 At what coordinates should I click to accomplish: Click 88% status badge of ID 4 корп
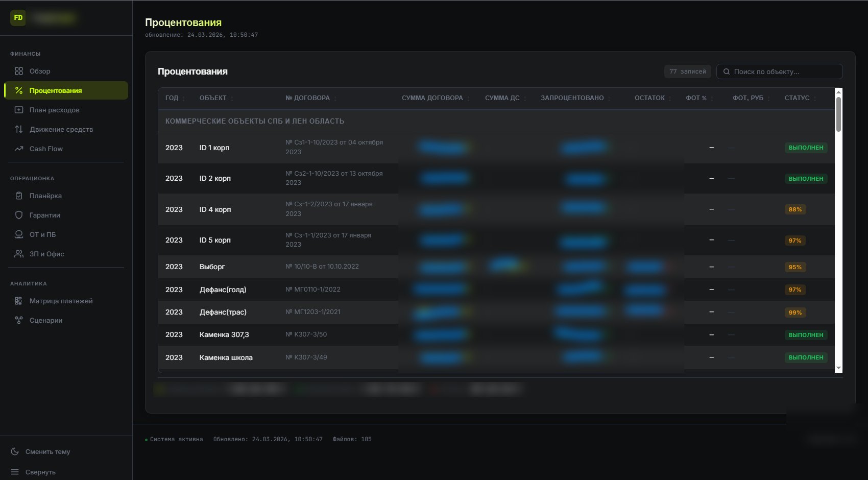point(795,209)
